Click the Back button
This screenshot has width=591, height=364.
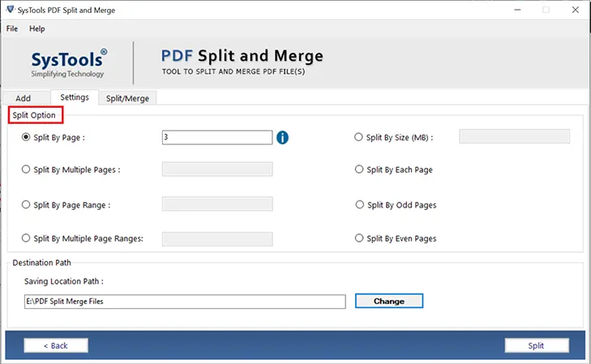pyautogui.click(x=56, y=345)
